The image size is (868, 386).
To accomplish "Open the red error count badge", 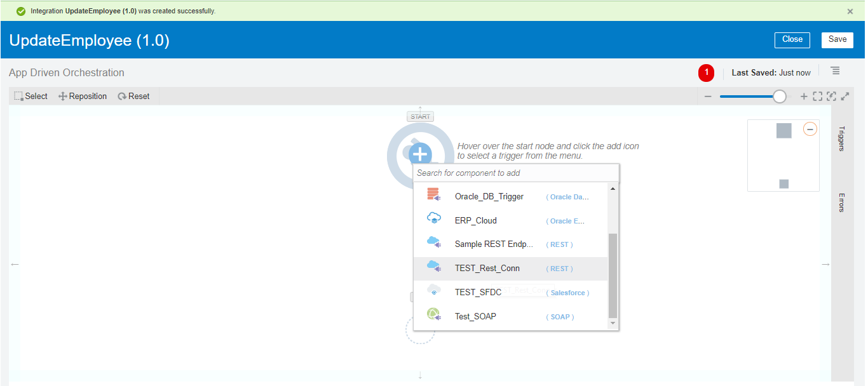I will (706, 73).
